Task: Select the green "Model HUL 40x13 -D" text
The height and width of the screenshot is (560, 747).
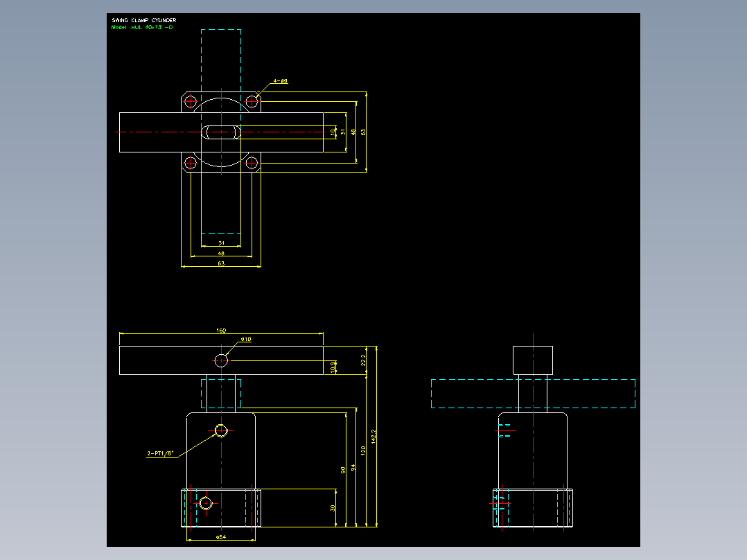Action: tap(142, 27)
